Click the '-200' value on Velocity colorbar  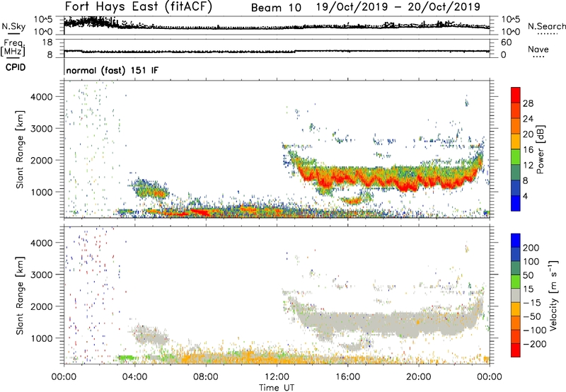tap(533, 344)
